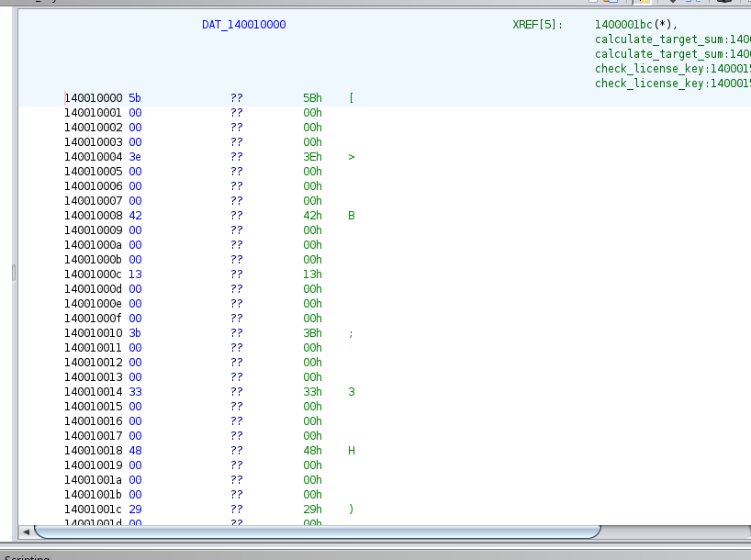Click the ?? mnemonic at 14001000d
This screenshot has height=560, width=751.
click(237, 289)
